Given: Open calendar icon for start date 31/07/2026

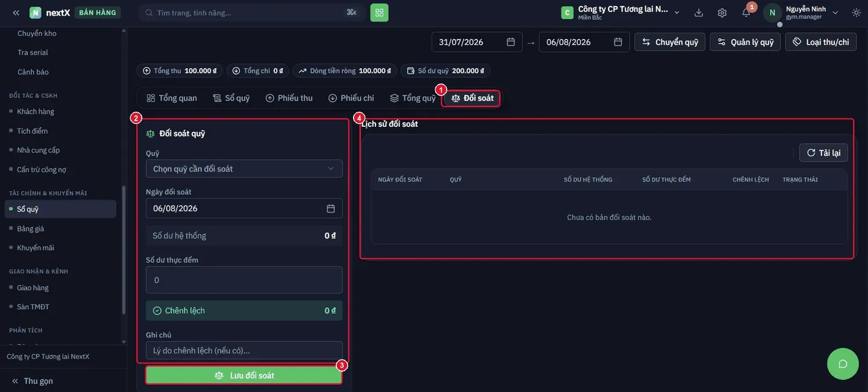Looking at the screenshot, I should pos(511,42).
